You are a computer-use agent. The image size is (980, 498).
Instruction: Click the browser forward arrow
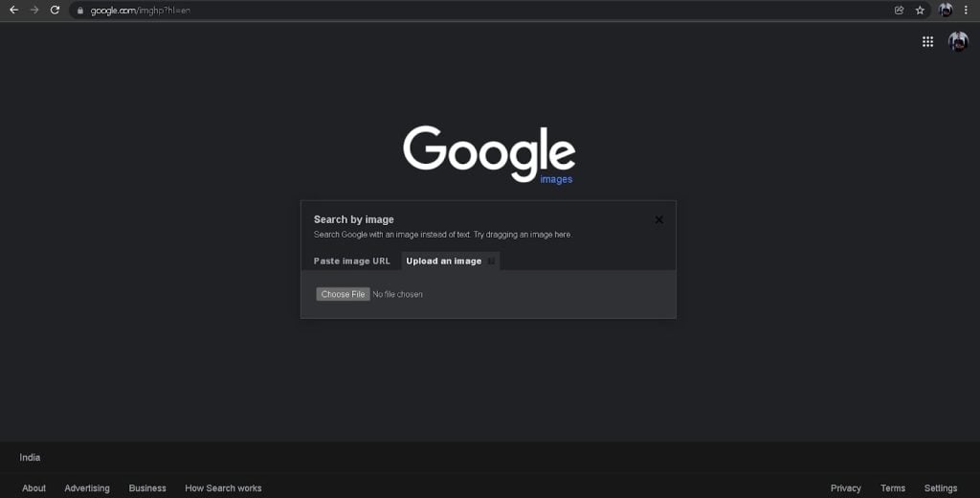(x=34, y=10)
